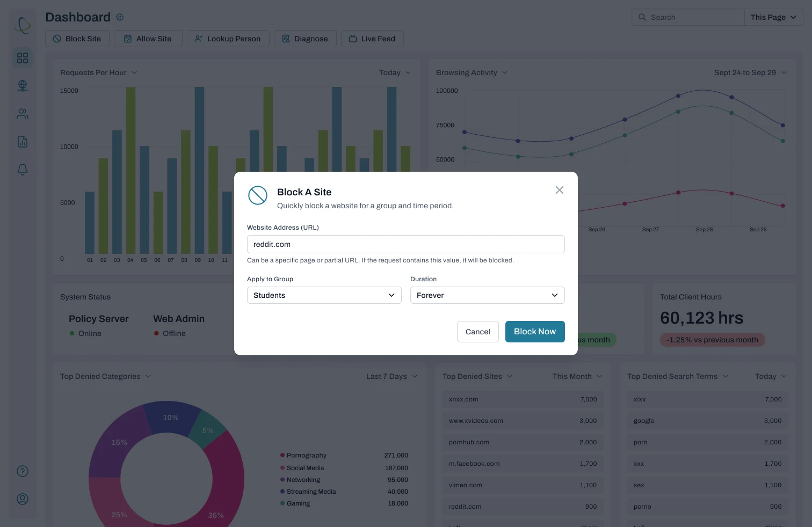Expand the Top Denied Categories selector
Screen dimensions: 812x527
tap(106, 376)
